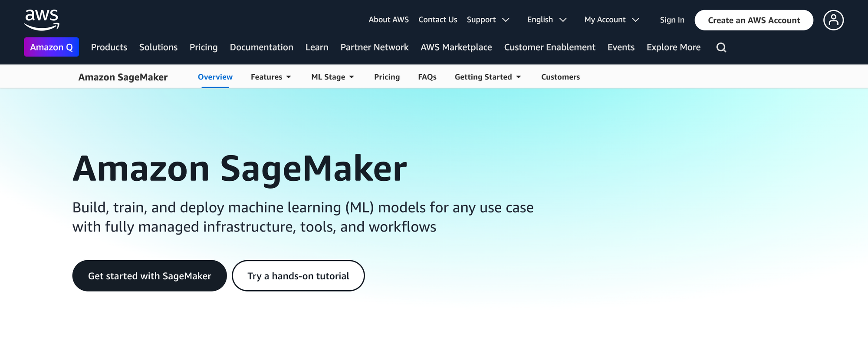868x348 pixels.
Task: Open the English language dropdown
Action: [x=547, y=20]
